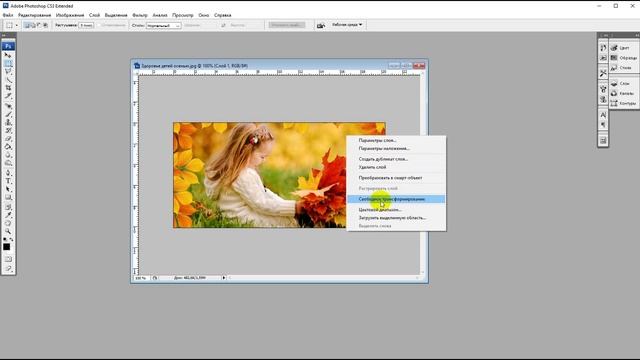Select the Eraser tool
The image size is (640, 360).
click(8, 138)
